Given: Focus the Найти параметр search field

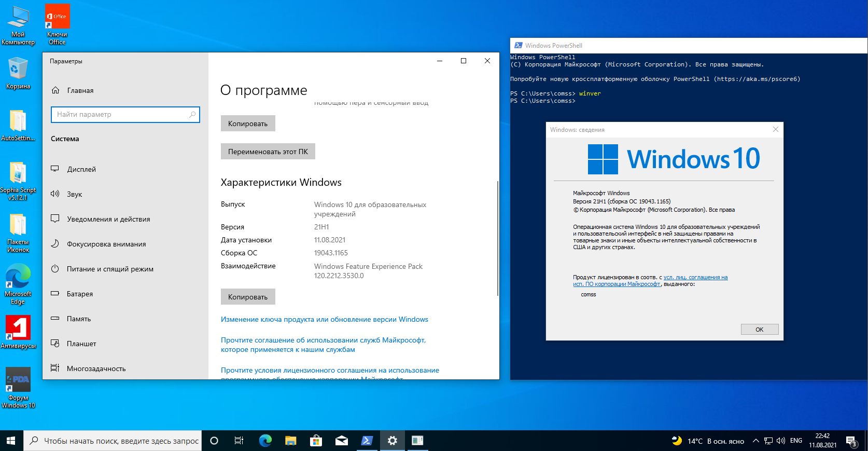Looking at the screenshot, I should (x=125, y=115).
